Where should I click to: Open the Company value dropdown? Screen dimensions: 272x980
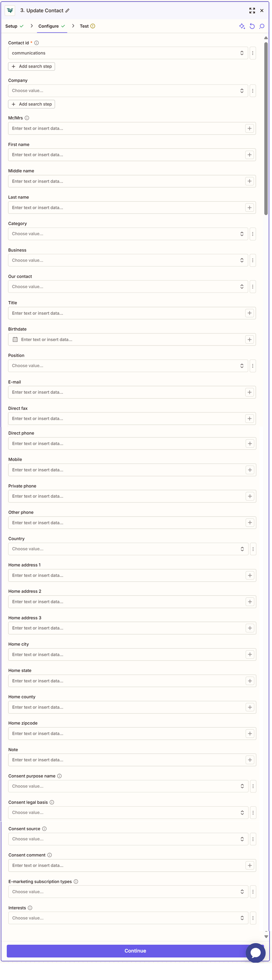tap(128, 90)
